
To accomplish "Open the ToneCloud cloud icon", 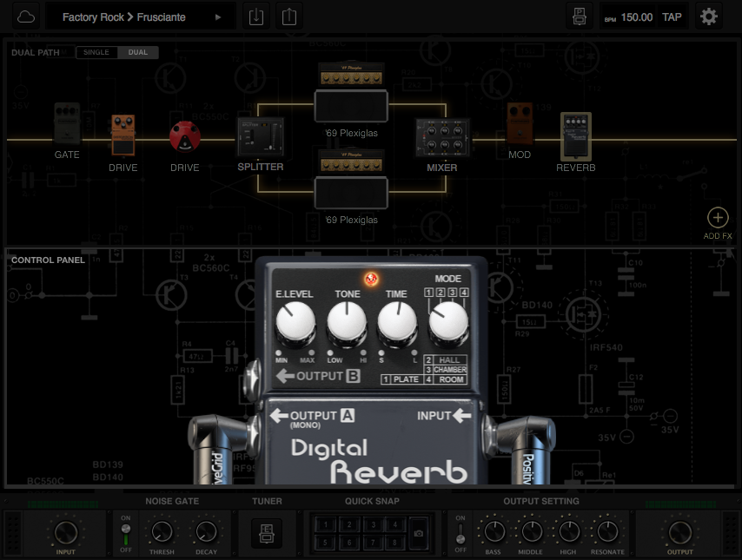I will pyautogui.click(x=27, y=16).
